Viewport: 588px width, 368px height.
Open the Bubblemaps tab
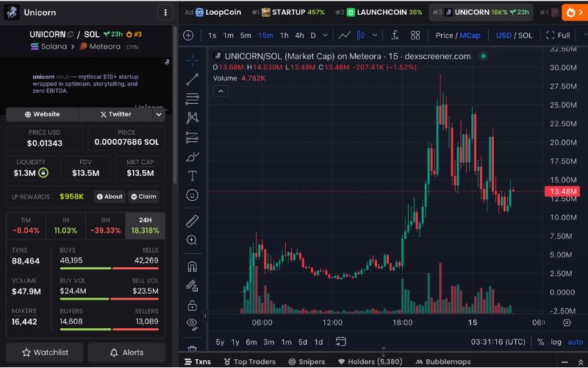coord(443,361)
